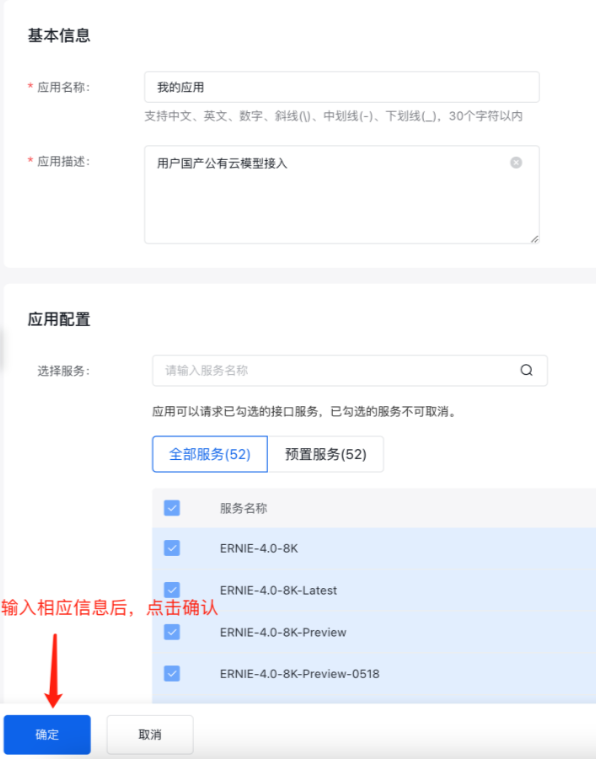
Task: Click the magnifier search icon in 选择服务
Action: 526,370
